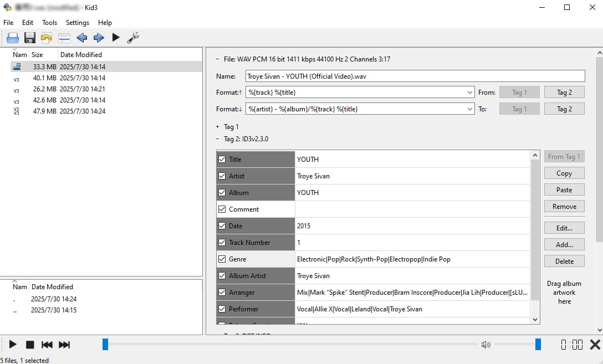Skip to next track in player bar
This screenshot has width=603, height=364.
[64, 345]
